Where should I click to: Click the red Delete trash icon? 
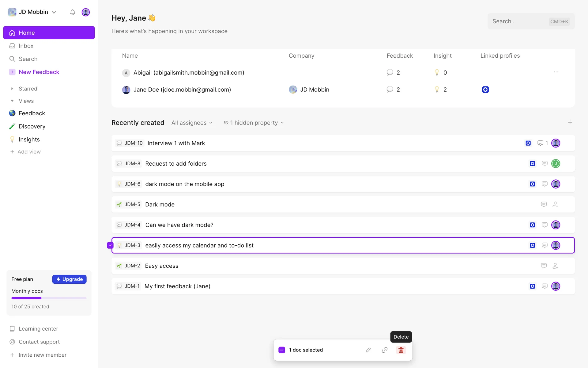tap(401, 350)
